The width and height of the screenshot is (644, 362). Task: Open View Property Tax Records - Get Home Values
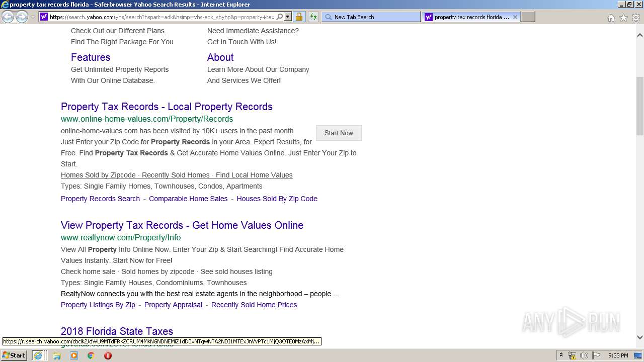click(182, 225)
